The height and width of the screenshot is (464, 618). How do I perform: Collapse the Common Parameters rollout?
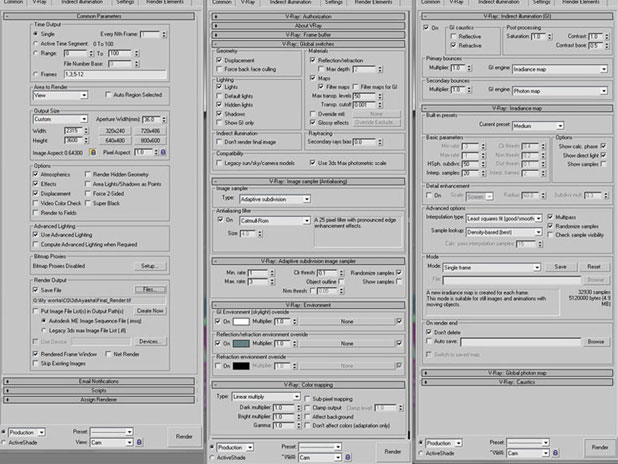[x=99, y=16]
